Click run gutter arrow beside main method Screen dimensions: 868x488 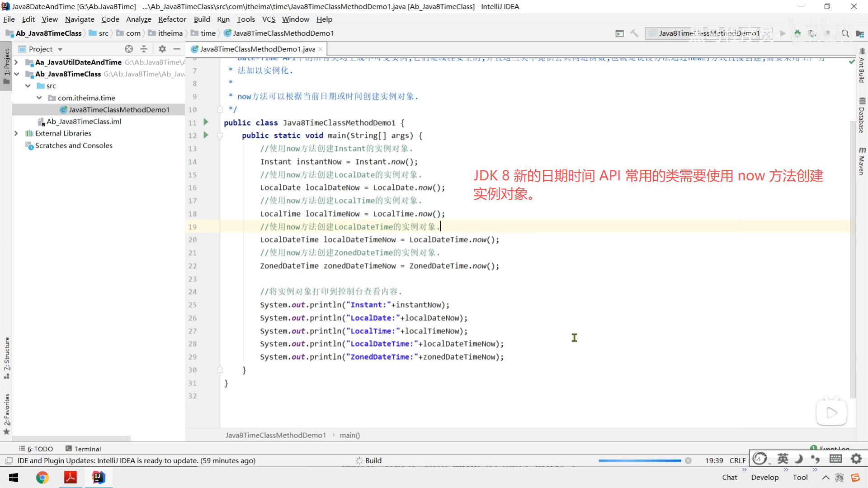(x=206, y=135)
